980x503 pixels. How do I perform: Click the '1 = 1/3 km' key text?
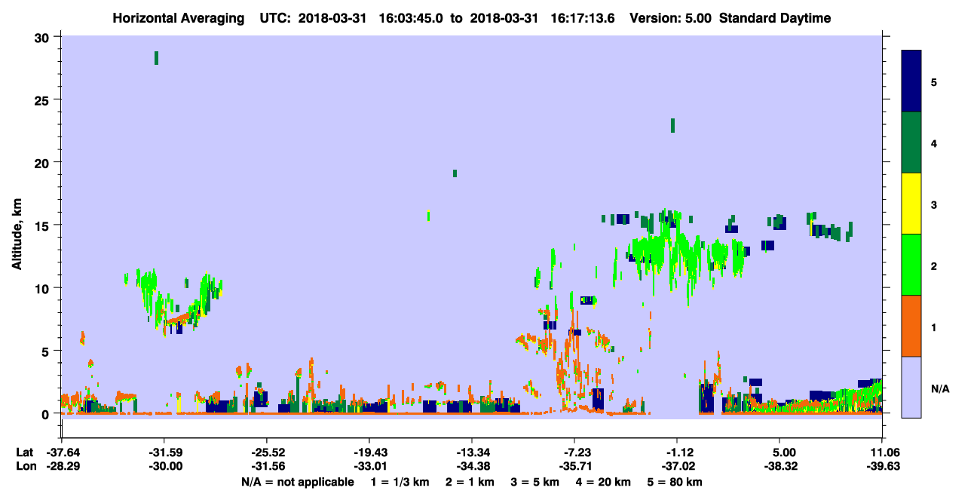[x=399, y=482]
